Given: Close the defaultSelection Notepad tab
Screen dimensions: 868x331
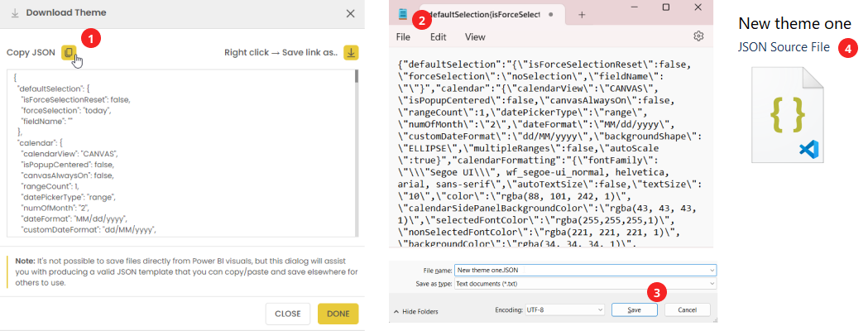Looking at the screenshot, I should (549, 15).
